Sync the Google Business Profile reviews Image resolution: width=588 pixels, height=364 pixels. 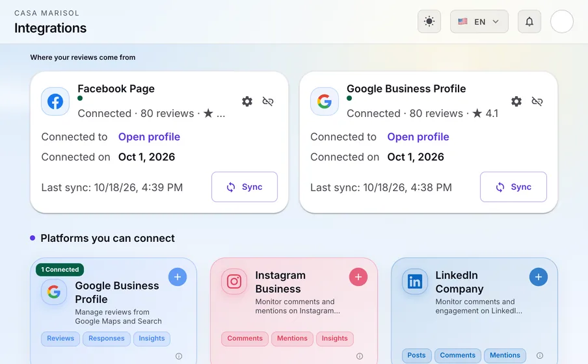point(513,187)
